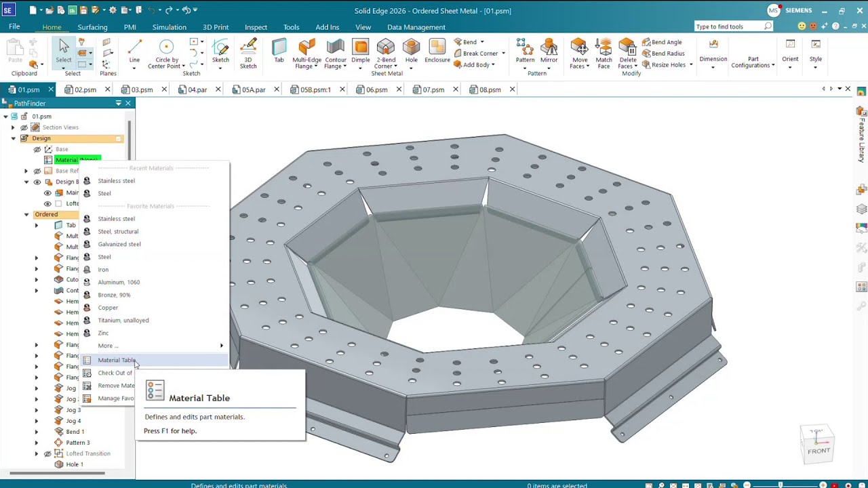This screenshot has height=488, width=868.
Task: Open the Simulation ribbon tab
Action: [x=169, y=27]
